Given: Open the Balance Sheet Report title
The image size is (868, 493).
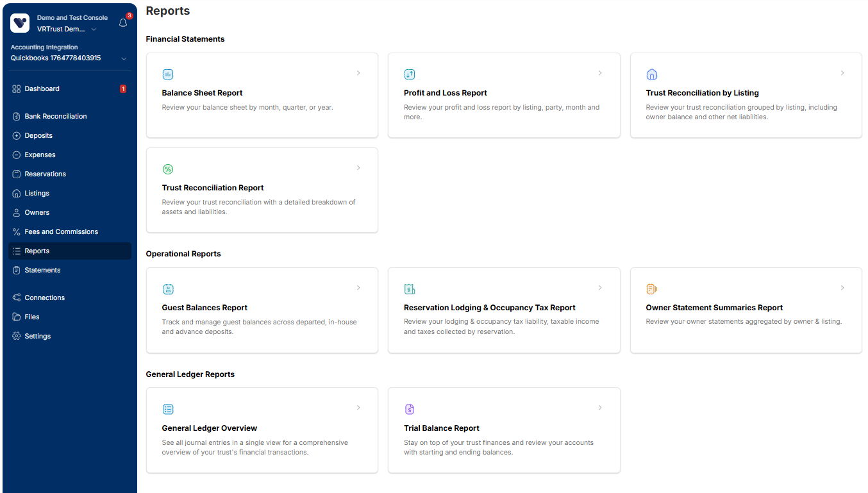Looking at the screenshot, I should [202, 93].
